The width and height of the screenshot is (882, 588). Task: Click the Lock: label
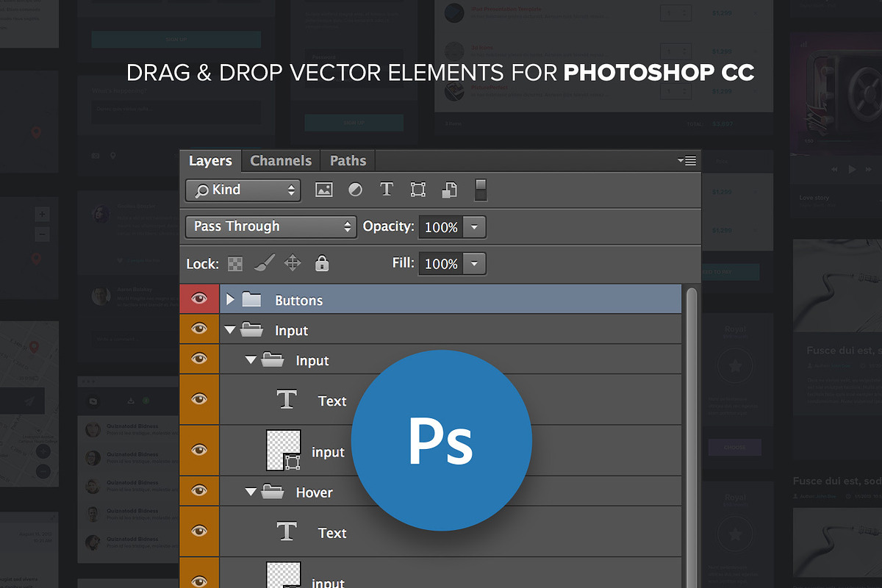click(202, 264)
